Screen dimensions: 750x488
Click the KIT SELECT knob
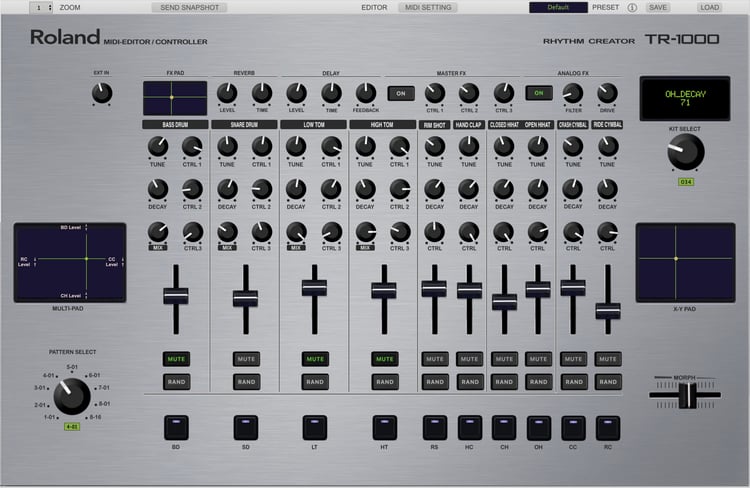point(685,152)
